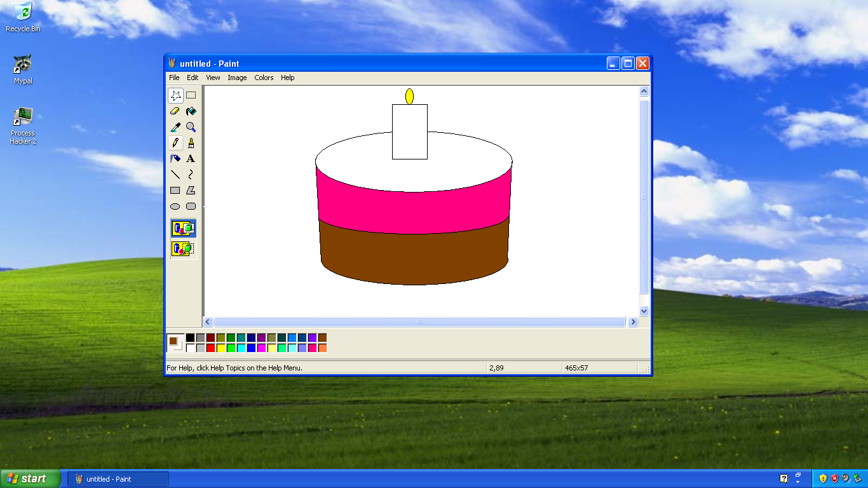Select the Free-Form Select tool
The width and height of the screenshot is (868, 488).
pyautogui.click(x=175, y=95)
